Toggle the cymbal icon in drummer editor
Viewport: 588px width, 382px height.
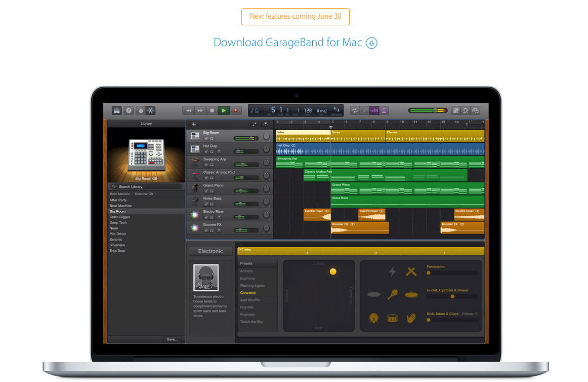point(411,294)
